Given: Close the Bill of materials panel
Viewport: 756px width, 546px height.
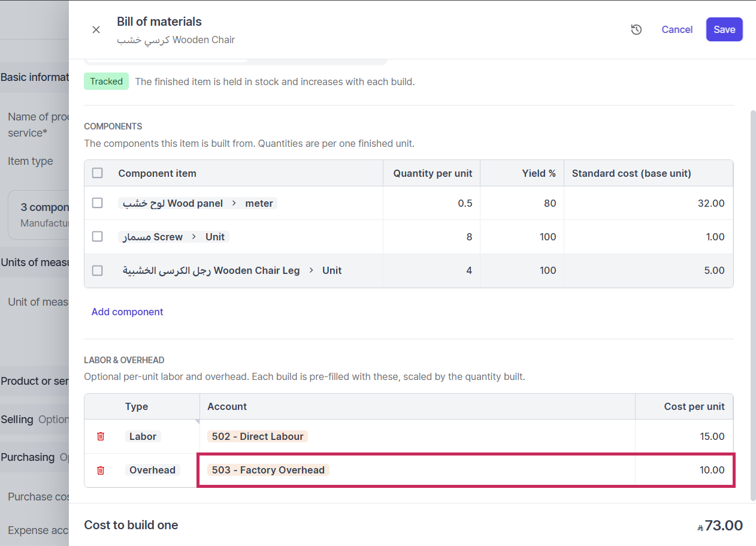Looking at the screenshot, I should coord(96,29).
